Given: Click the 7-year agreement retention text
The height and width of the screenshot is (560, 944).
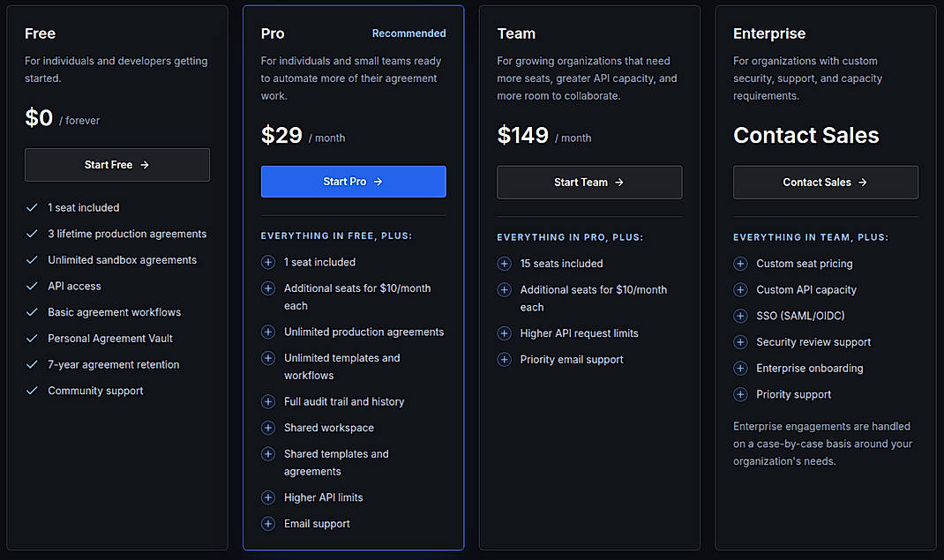Looking at the screenshot, I should (113, 364).
